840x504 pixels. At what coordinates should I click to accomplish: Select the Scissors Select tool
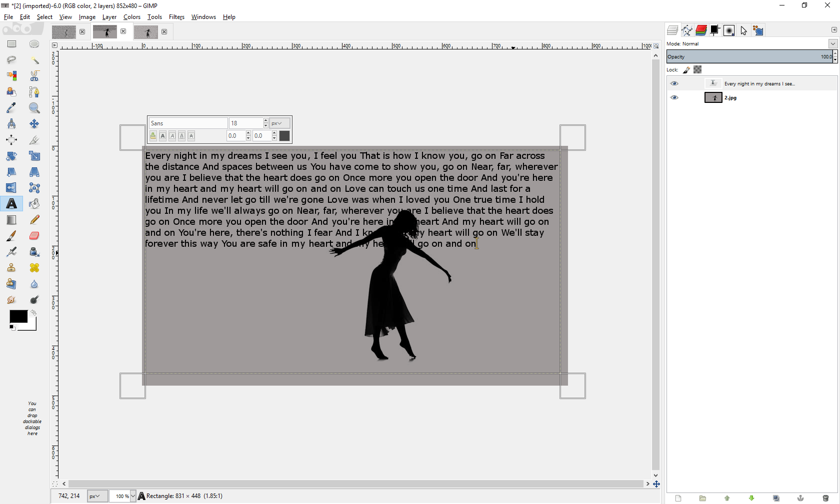click(34, 76)
